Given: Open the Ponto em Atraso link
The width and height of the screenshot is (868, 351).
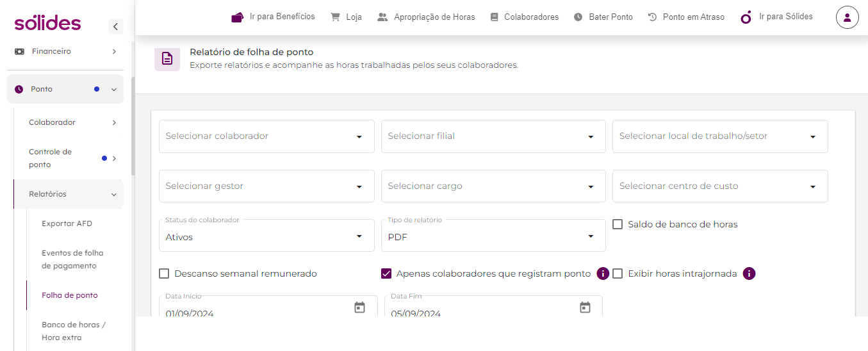Looking at the screenshot, I should [686, 17].
